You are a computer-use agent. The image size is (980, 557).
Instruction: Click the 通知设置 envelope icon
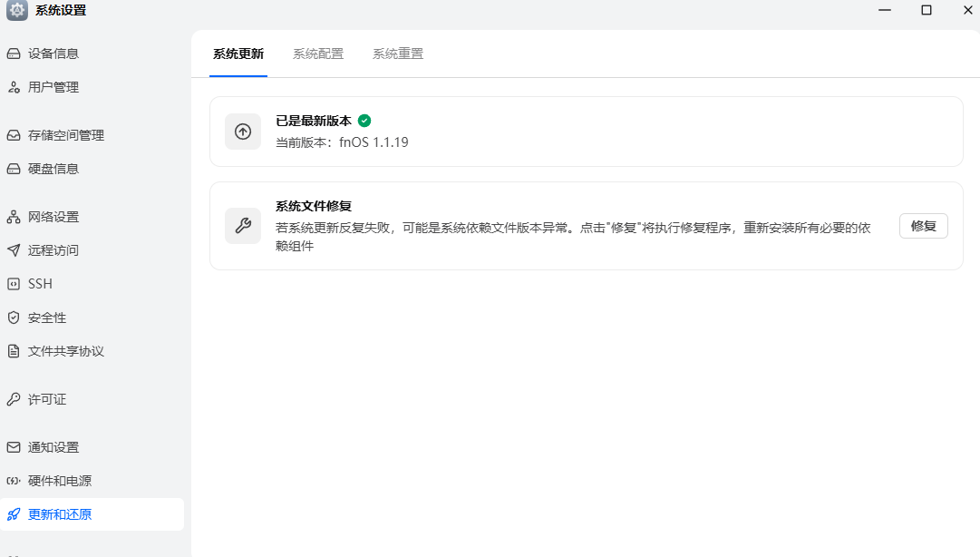14,447
